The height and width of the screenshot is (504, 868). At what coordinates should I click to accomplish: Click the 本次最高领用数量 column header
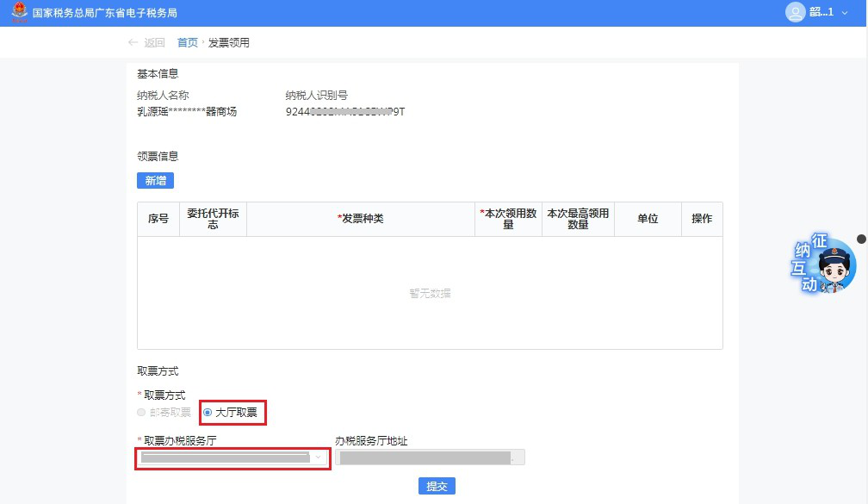578,219
